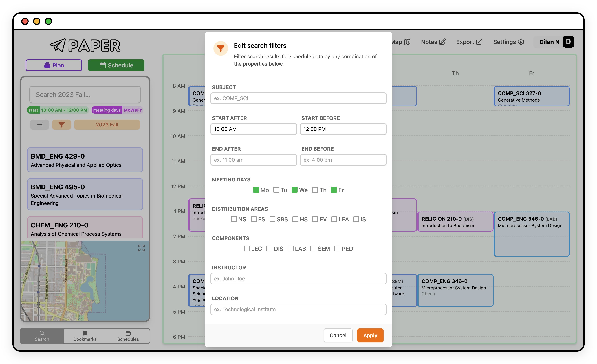Screen dimensions: 597x364
Task: Check the SEM component
Action: click(x=313, y=249)
